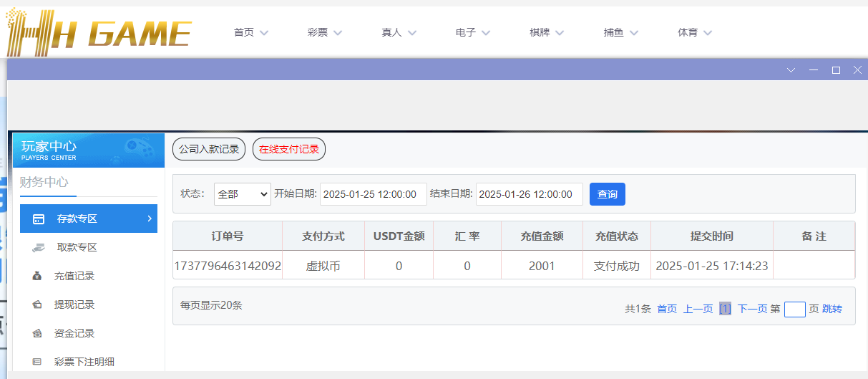Click the icon beside 提现记录
Screen dimensions: 868x379
(x=37, y=304)
